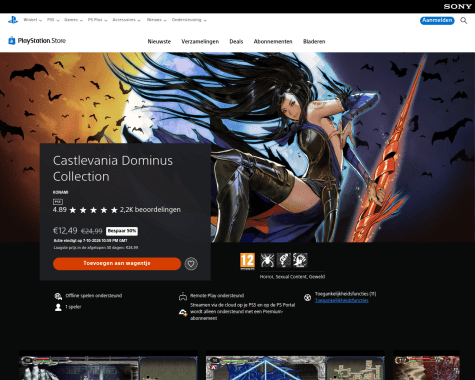
Task: Click the Sony logo
Action: click(x=457, y=6)
